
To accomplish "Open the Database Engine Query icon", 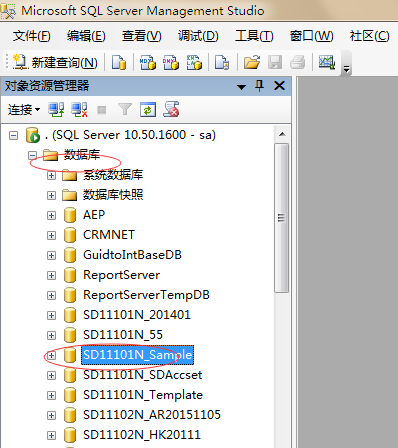I will click(119, 62).
